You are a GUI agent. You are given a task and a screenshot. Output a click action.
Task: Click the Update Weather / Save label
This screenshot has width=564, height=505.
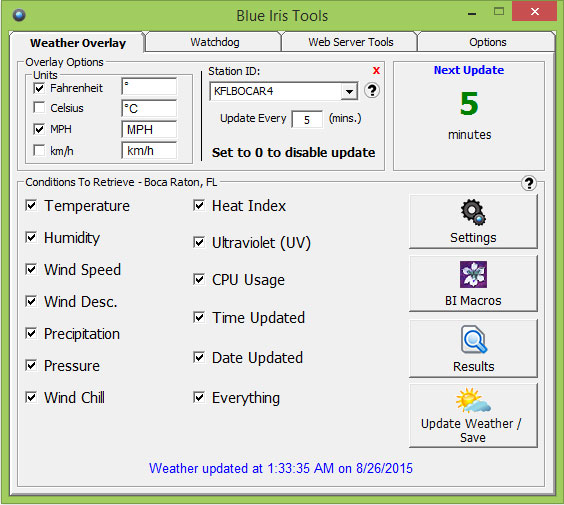pyautogui.click(x=472, y=430)
